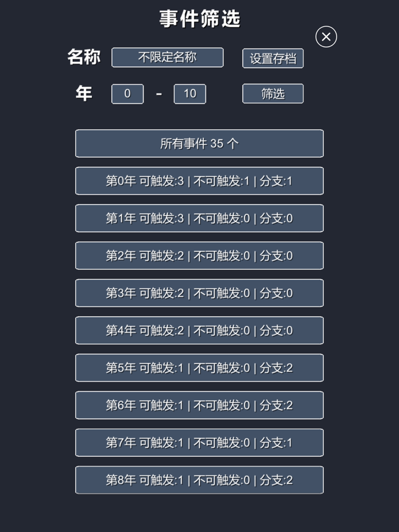The height and width of the screenshot is (532, 399).
Task: Open details for 第1年 events
Action: (199, 218)
